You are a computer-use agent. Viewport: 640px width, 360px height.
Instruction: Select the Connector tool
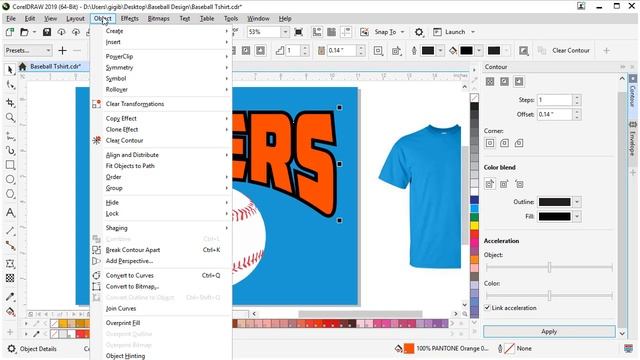[10, 246]
